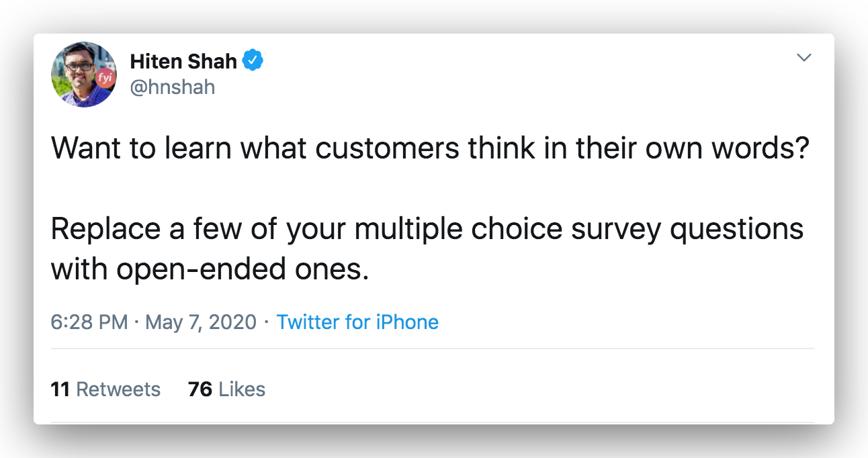Click the 'Want to learn what customers' line
Viewport: 868px width, 458px height.
coord(430,149)
